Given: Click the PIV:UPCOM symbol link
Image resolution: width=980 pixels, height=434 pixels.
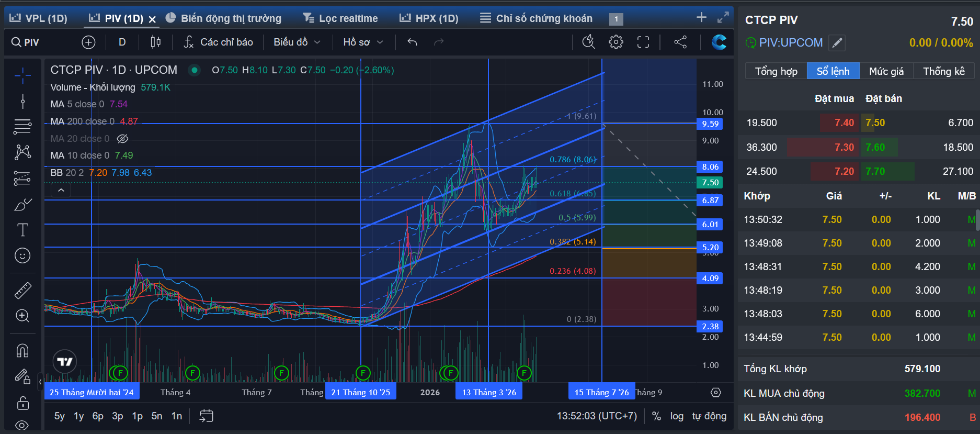Looking at the screenshot, I should (791, 42).
